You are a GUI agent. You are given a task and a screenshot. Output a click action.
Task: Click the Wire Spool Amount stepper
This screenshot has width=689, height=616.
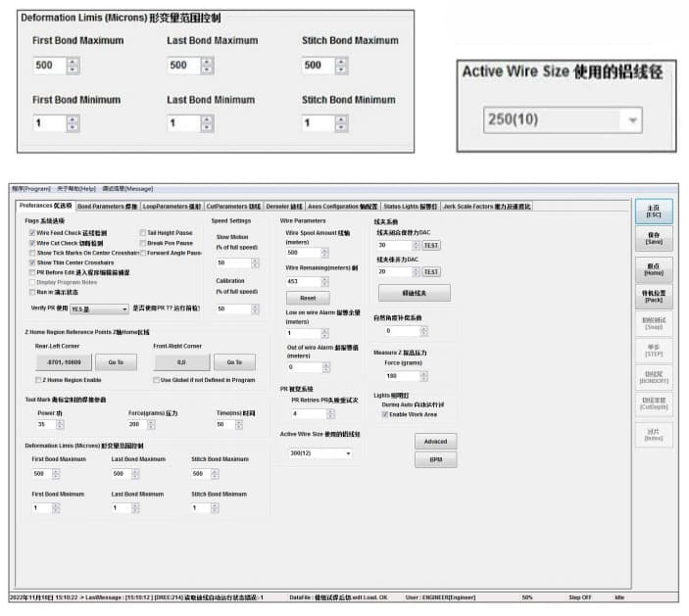coord(324,253)
